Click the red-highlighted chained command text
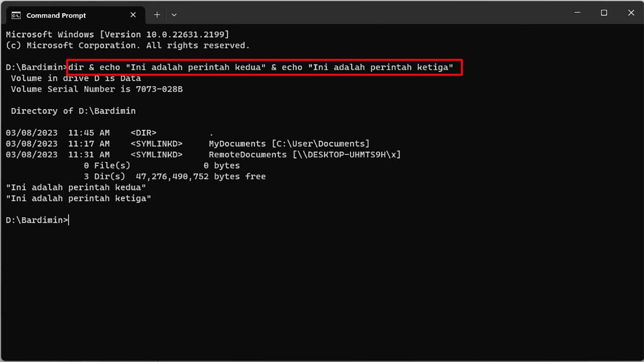Screen dimensions: 644x362 pyautogui.click(x=263, y=67)
